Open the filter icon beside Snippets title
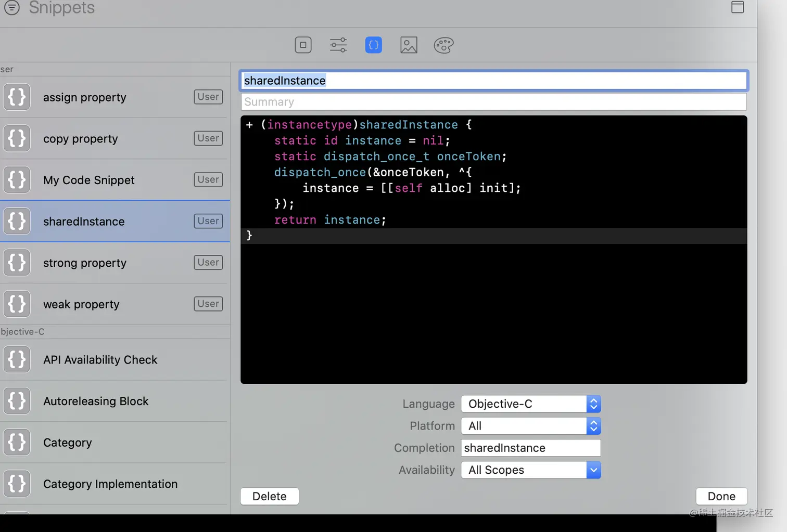 point(11,7)
